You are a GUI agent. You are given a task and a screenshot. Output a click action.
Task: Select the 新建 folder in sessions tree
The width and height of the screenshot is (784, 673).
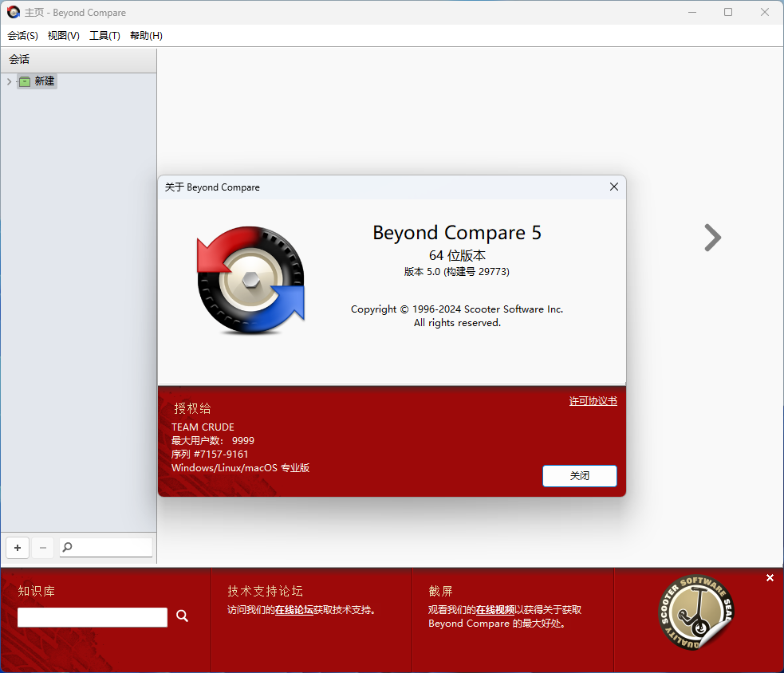pyautogui.click(x=37, y=81)
